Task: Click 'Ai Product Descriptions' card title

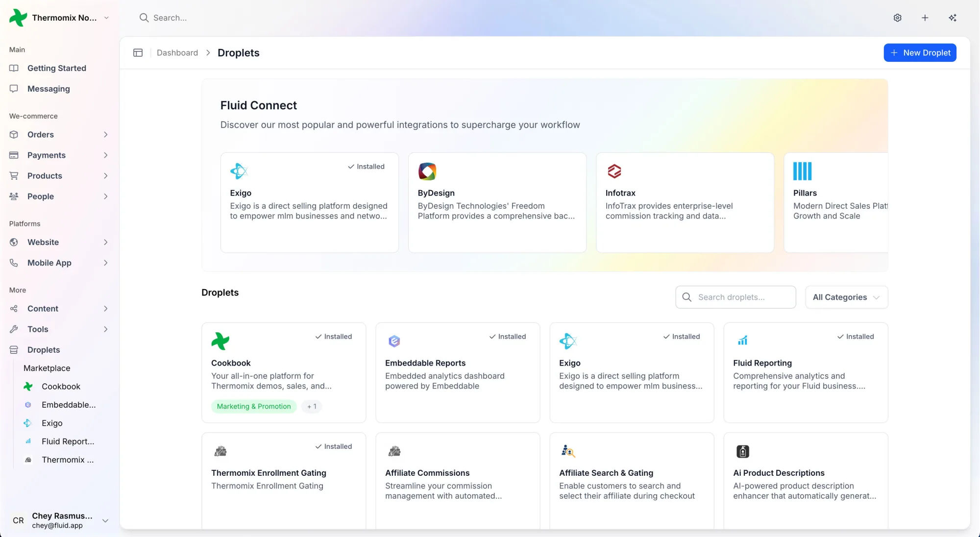Action: click(x=779, y=472)
